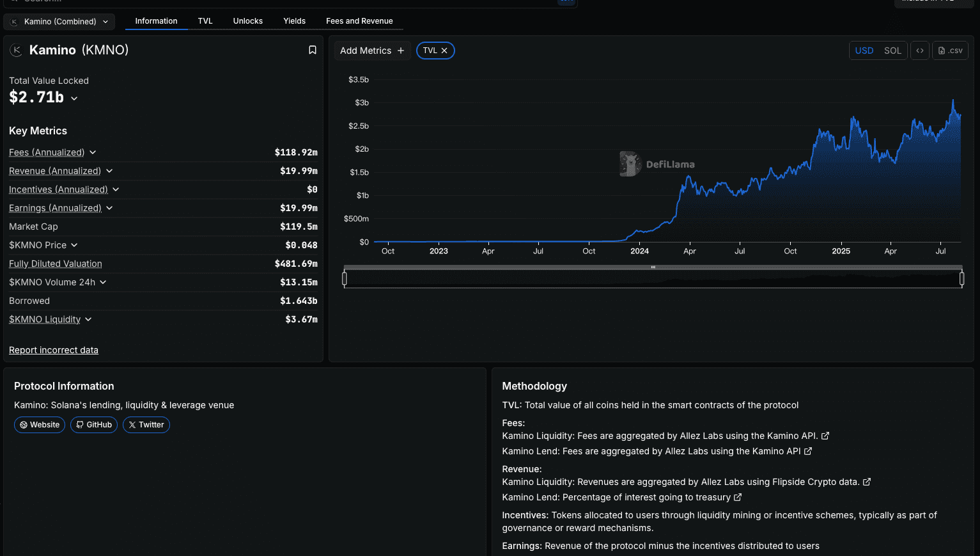Click the TVL chart peak near Jul 2025

point(953,100)
